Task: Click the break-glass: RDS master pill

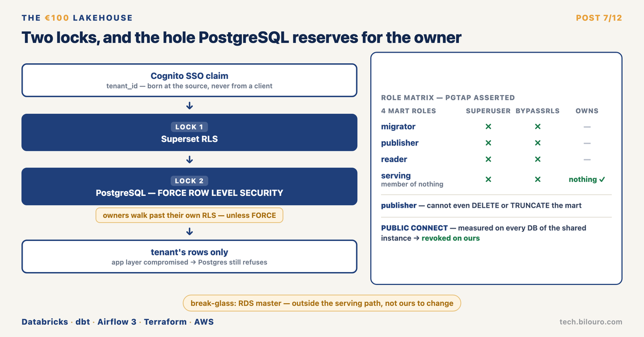Action: click(x=322, y=303)
